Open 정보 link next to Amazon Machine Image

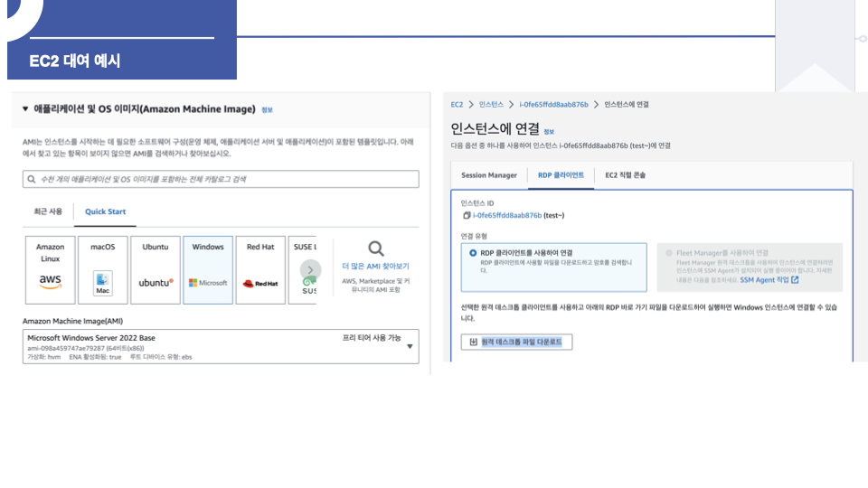click(267, 110)
